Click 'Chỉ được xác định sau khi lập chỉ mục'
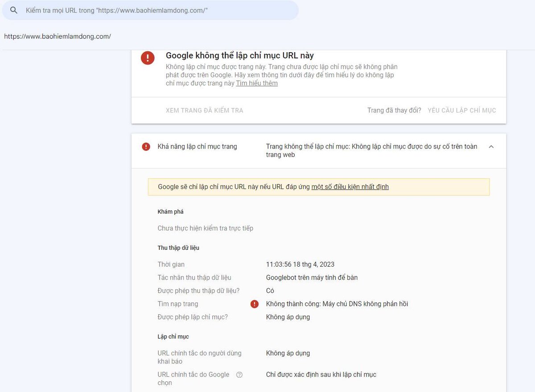Viewport: 535px width, 392px height. (321, 375)
